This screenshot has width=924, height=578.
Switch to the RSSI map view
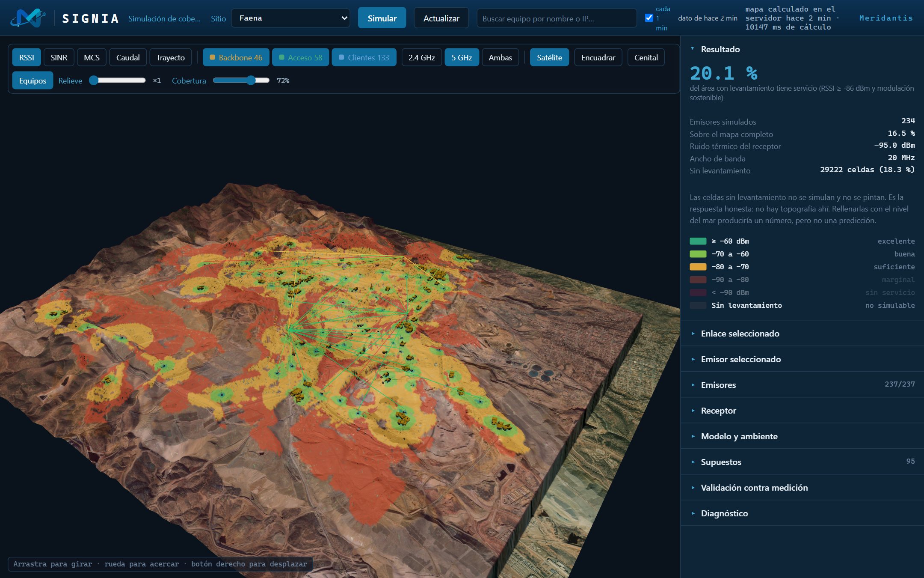tap(27, 57)
